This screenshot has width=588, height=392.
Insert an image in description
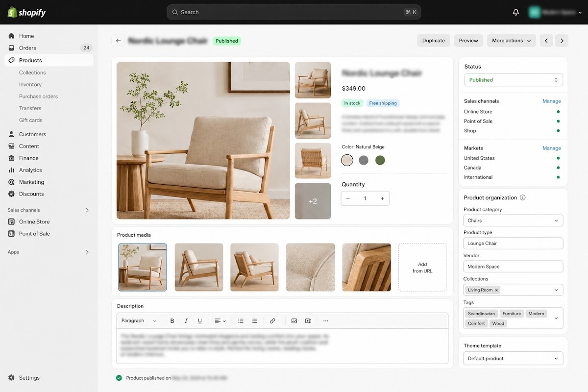point(294,321)
